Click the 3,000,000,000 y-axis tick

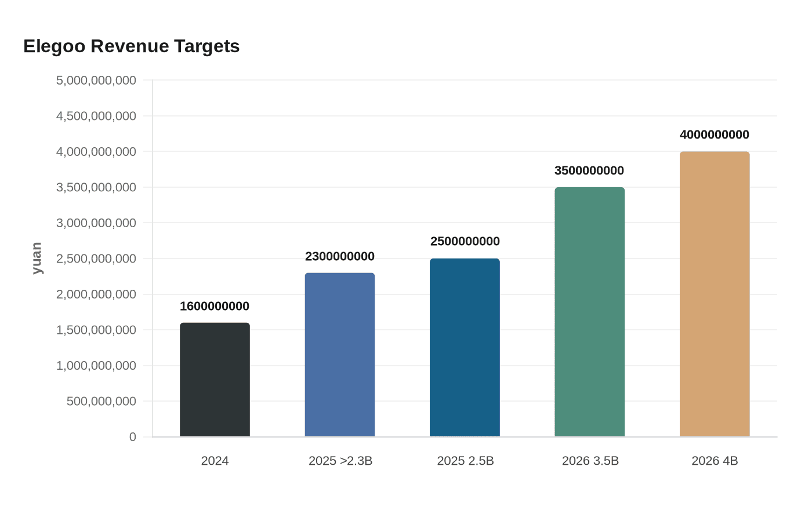96,223
